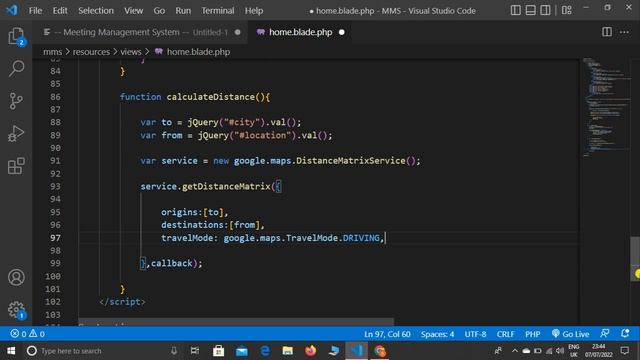Open the File menu

click(36, 11)
